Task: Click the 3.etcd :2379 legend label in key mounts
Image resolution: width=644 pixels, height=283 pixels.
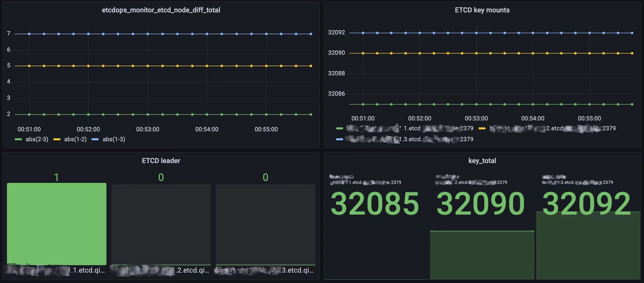Action: (410, 139)
